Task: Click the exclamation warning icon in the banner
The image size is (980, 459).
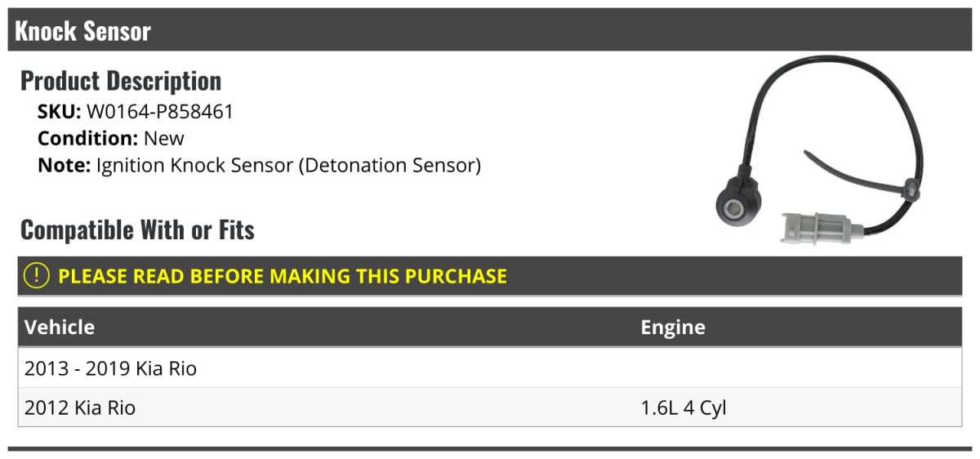Action: [37, 276]
